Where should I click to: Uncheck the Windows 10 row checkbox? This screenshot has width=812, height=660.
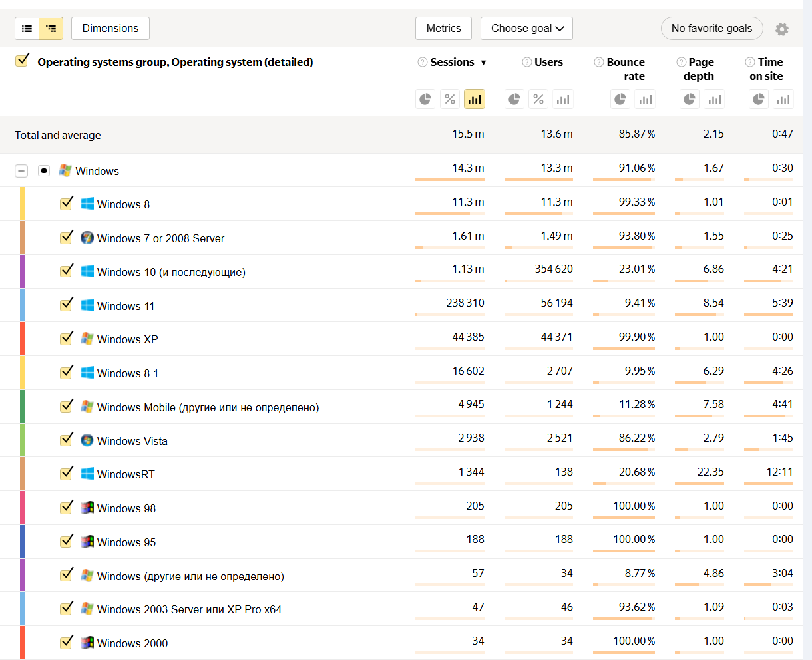click(x=66, y=271)
